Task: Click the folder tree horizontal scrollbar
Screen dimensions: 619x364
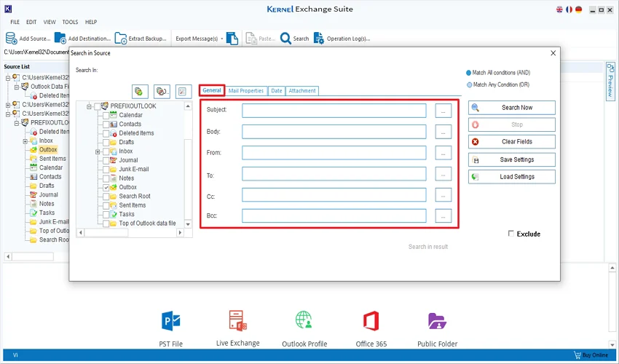Action: coord(130,233)
